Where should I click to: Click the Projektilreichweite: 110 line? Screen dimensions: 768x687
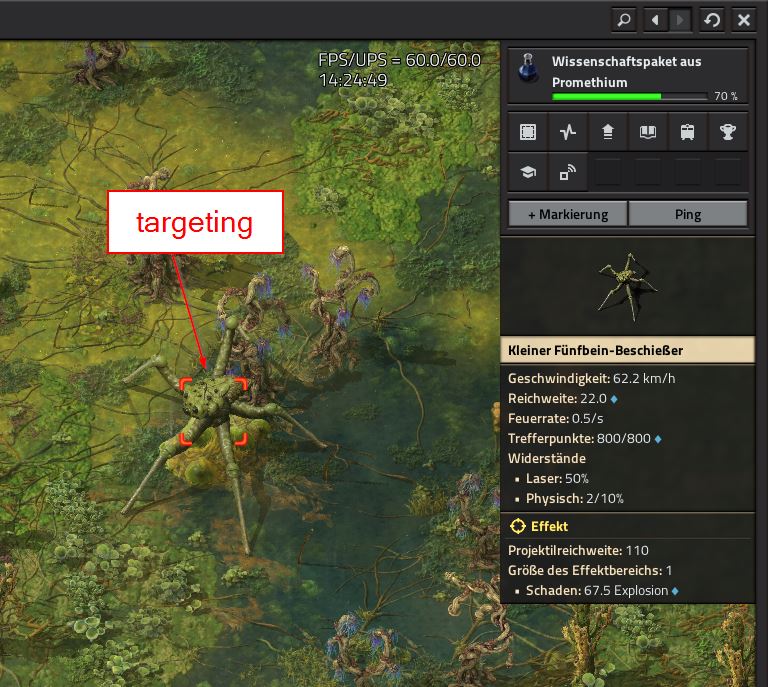coord(578,550)
